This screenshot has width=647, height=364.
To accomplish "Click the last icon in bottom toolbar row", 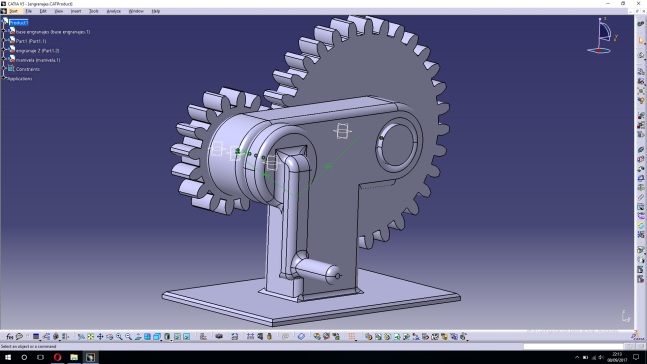I will [x=463, y=337].
